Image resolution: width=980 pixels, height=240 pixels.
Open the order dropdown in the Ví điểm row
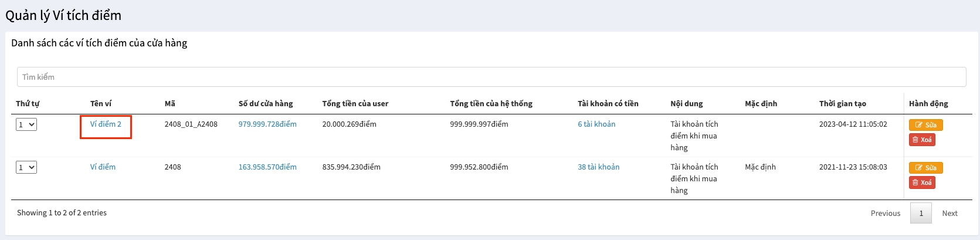point(26,167)
